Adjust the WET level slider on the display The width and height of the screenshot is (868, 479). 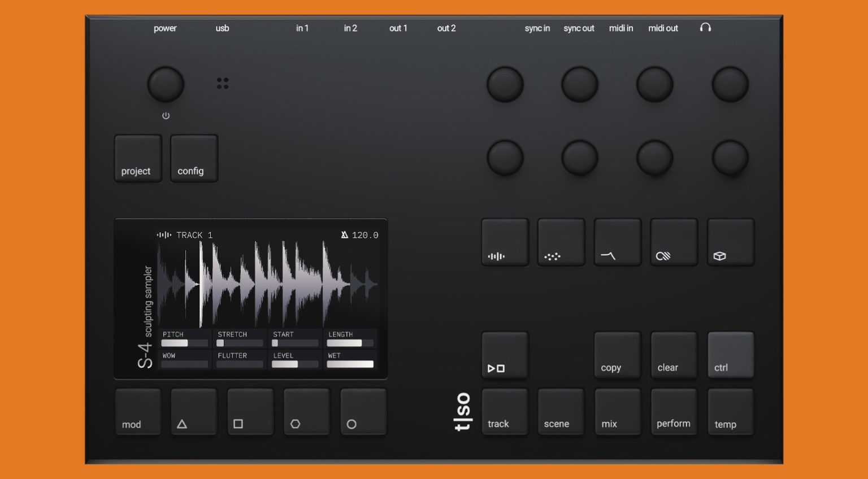[350, 364]
